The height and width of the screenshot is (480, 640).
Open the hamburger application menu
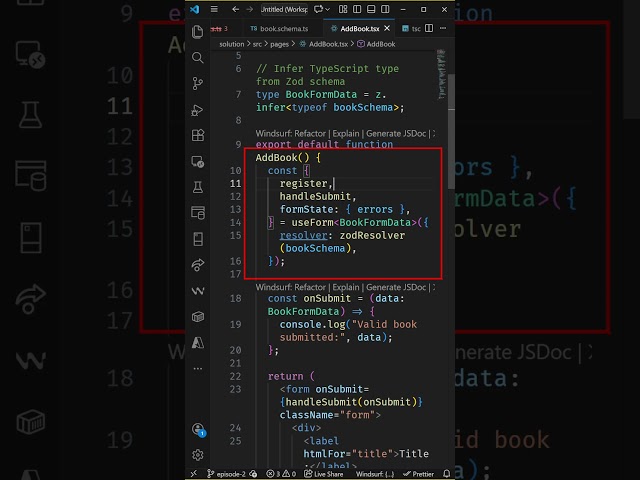[214, 9]
